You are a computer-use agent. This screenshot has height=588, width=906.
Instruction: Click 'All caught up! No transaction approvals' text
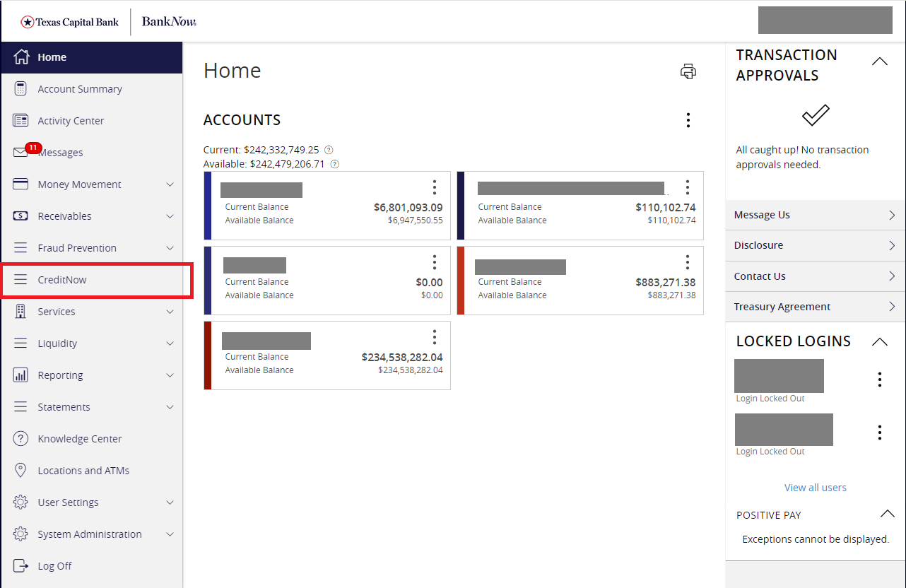[802, 157]
